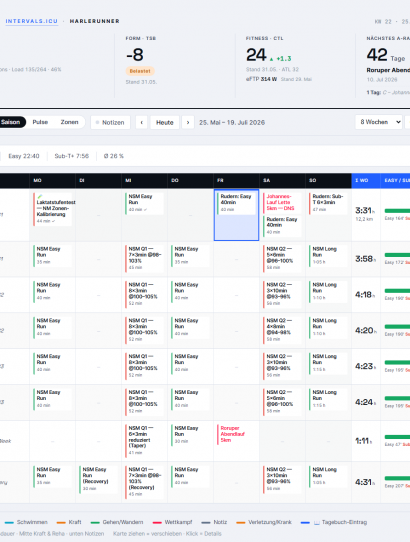This screenshot has width=410, height=542.
Task: Open the selected Friday Rudern: Easy 40min card
Action: pyautogui.click(x=236, y=203)
